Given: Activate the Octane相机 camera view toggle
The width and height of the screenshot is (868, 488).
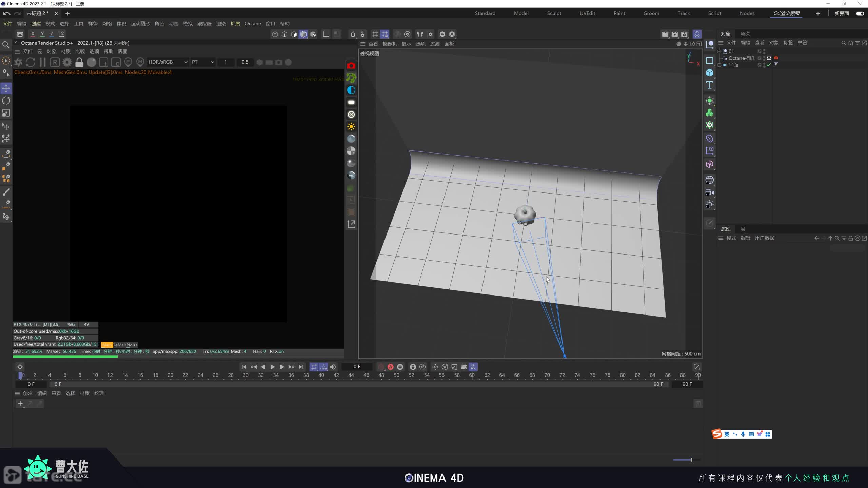Looking at the screenshot, I should point(769,58).
